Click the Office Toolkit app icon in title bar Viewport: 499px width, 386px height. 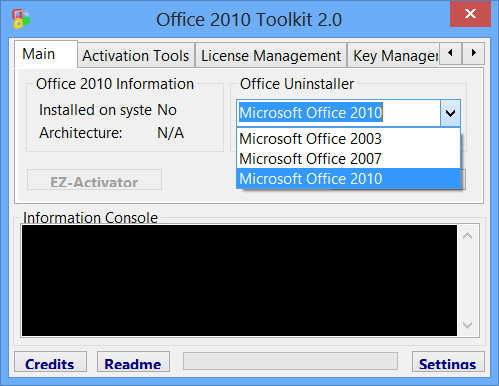tap(21, 19)
